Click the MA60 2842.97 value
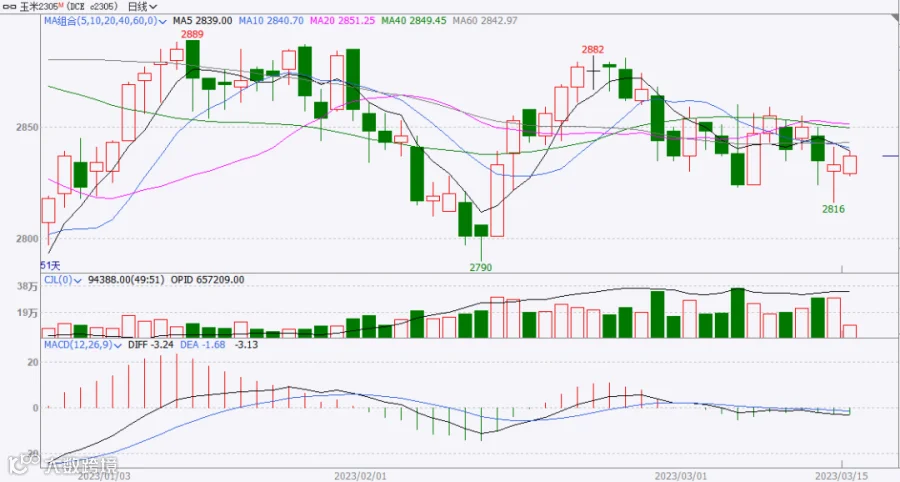The width and height of the screenshot is (900, 482). pos(484,21)
